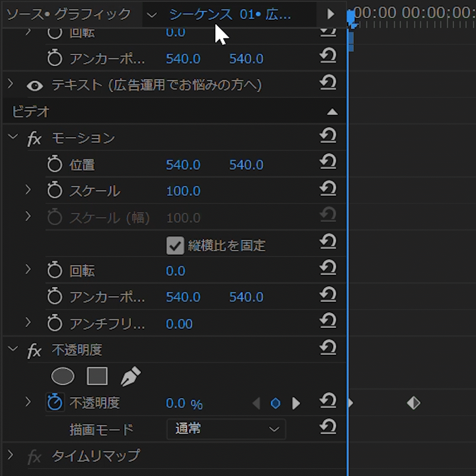Create a 4-point rectangle mask
Screen dimensions: 476x476
[97, 377]
